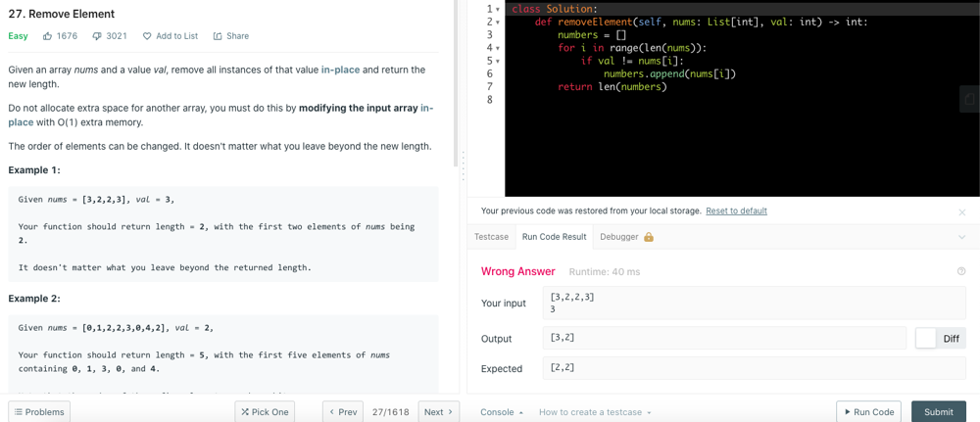Click the thumbs down dislike icon

(x=97, y=36)
